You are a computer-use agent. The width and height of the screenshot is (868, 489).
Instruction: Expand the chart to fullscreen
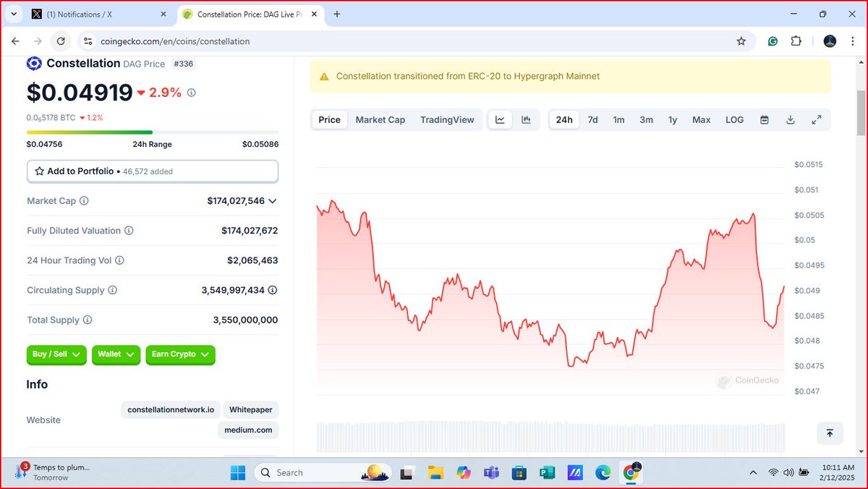click(817, 120)
